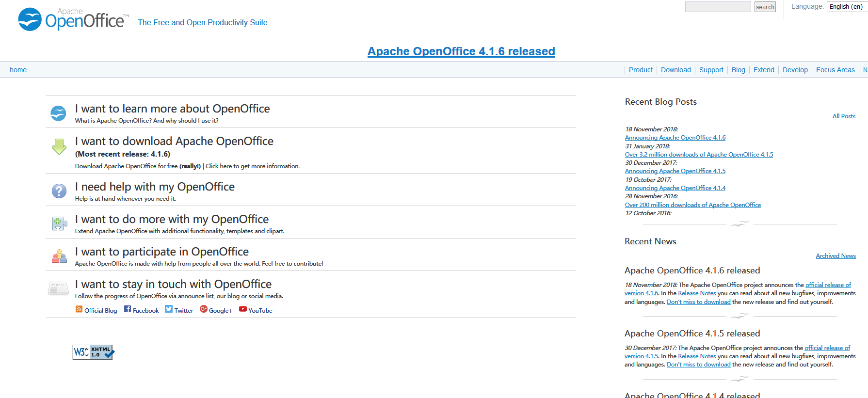Open the Twitter text link
Image resolution: width=868 pixels, height=398 pixels.
[x=184, y=311]
